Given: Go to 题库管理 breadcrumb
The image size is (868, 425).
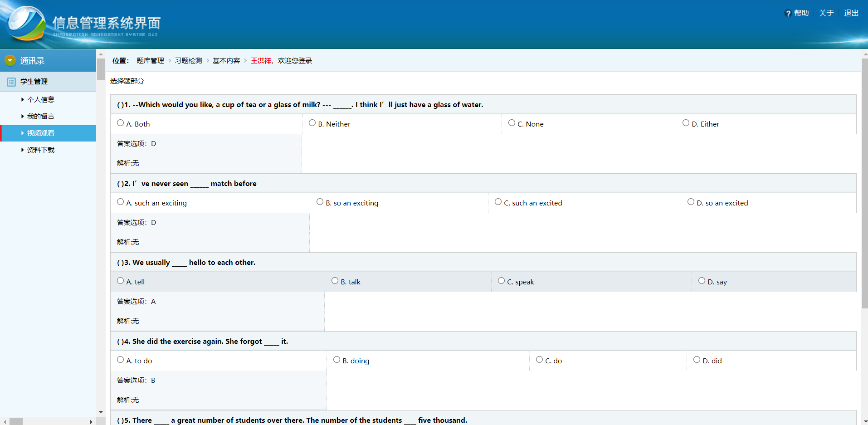Looking at the screenshot, I should [x=151, y=60].
